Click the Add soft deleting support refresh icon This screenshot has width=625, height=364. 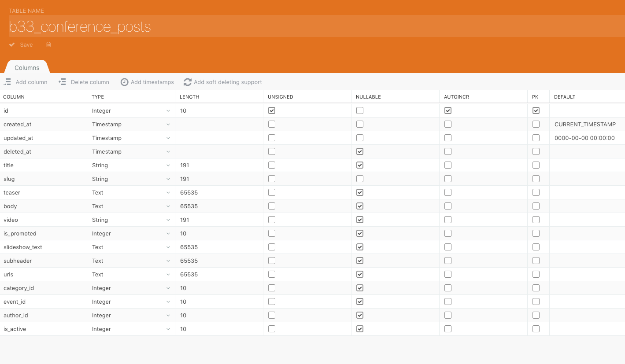(187, 82)
